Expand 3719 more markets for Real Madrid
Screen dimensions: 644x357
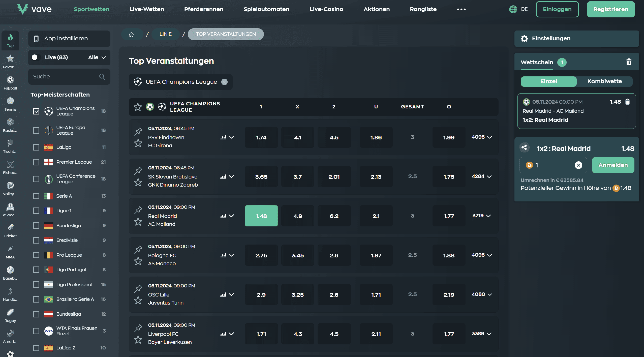pyautogui.click(x=482, y=216)
